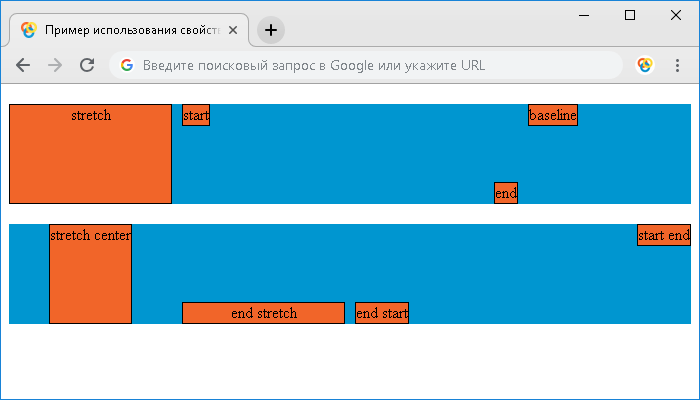Click the tab favicon icon
Screen dimensions: 700x400
point(29,30)
